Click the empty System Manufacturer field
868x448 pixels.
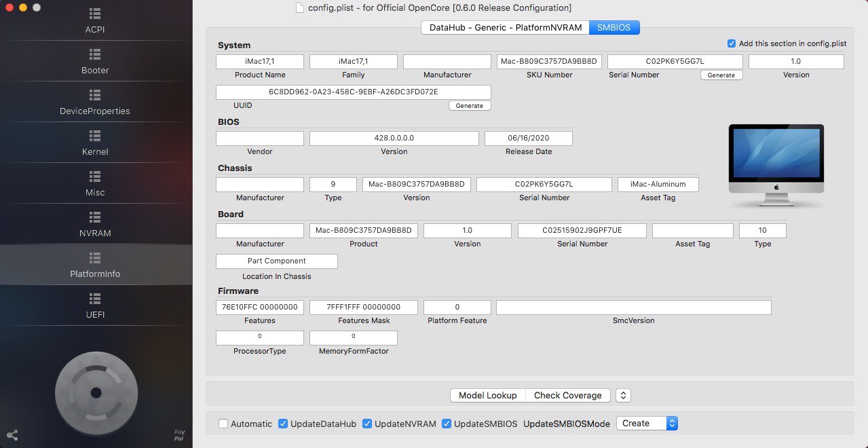pyautogui.click(x=447, y=62)
